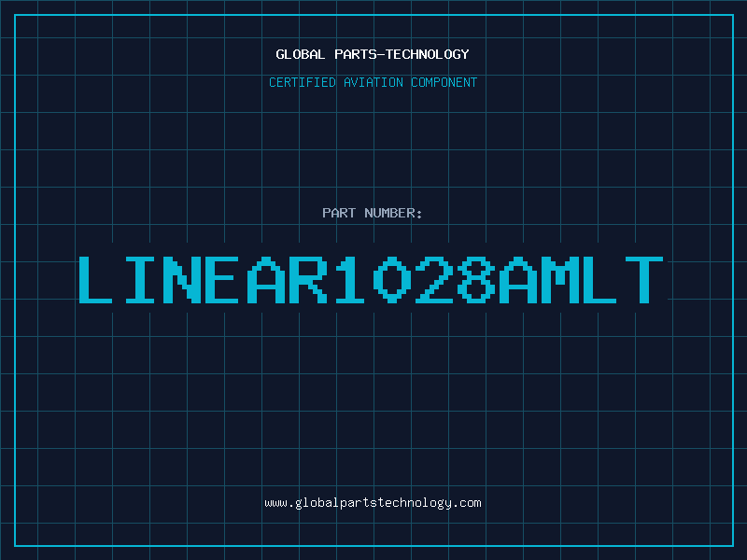Open the www.globalpartstechnology.com link
Image resolution: width=747 pixels, height=560 pixels.
click(373, 503)
